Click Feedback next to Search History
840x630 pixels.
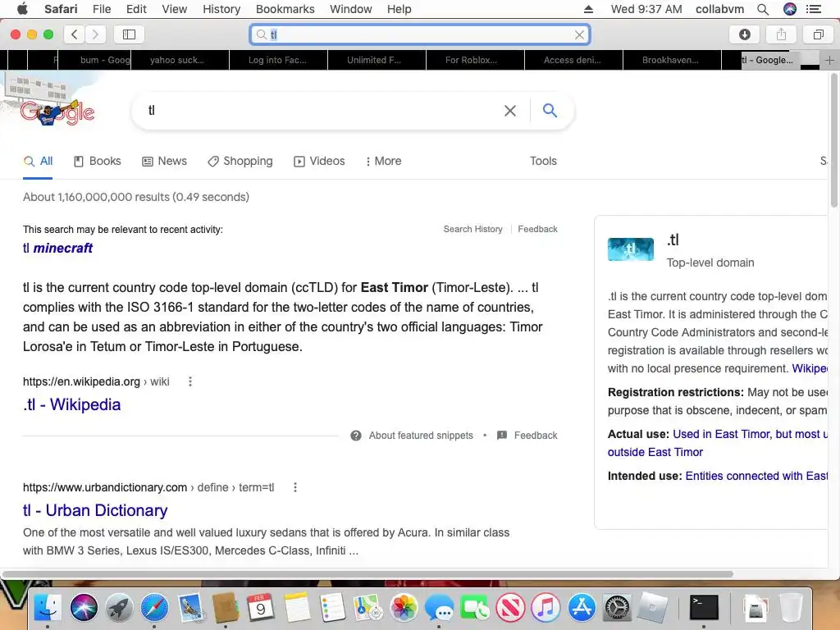[537, 230]
